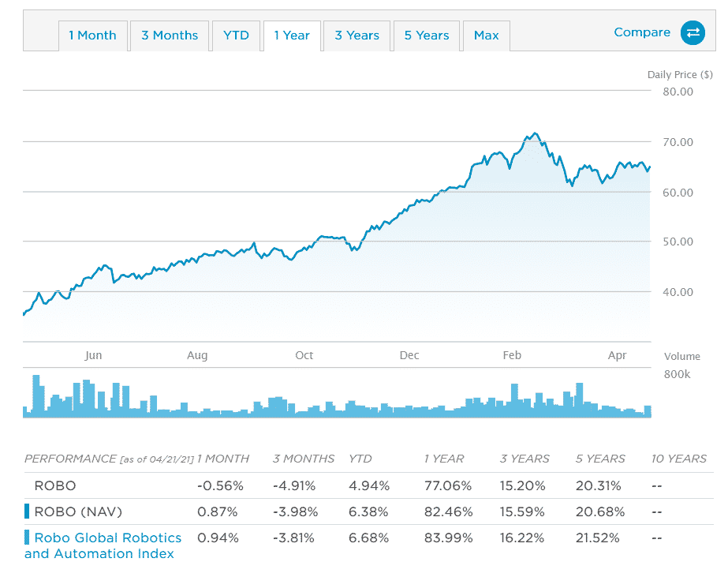The width and height of the screenshot is (728, 562).
Task: Click the 10 YEARS column header
Action: [x=679, y=459]
